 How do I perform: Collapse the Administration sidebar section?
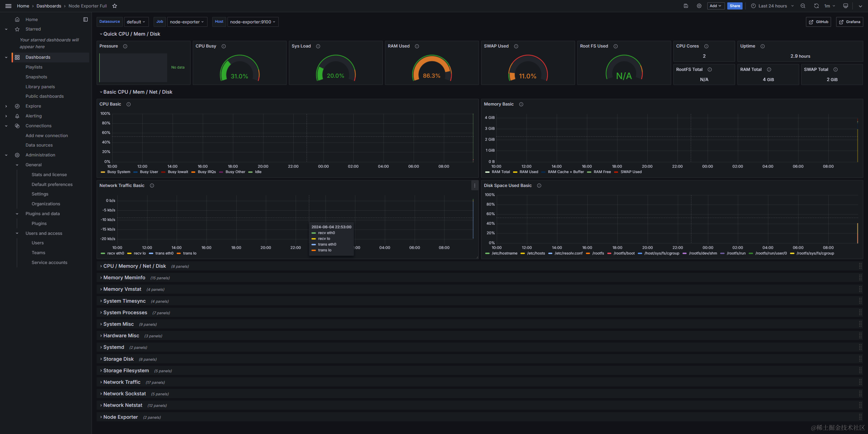tap(6, 155)
